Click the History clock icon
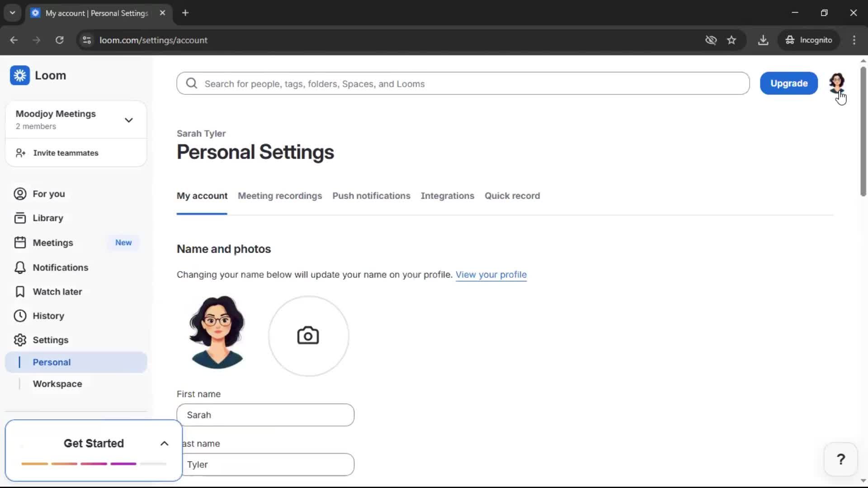868x488 pixels. pyautogui.click(x=19, y=316)
